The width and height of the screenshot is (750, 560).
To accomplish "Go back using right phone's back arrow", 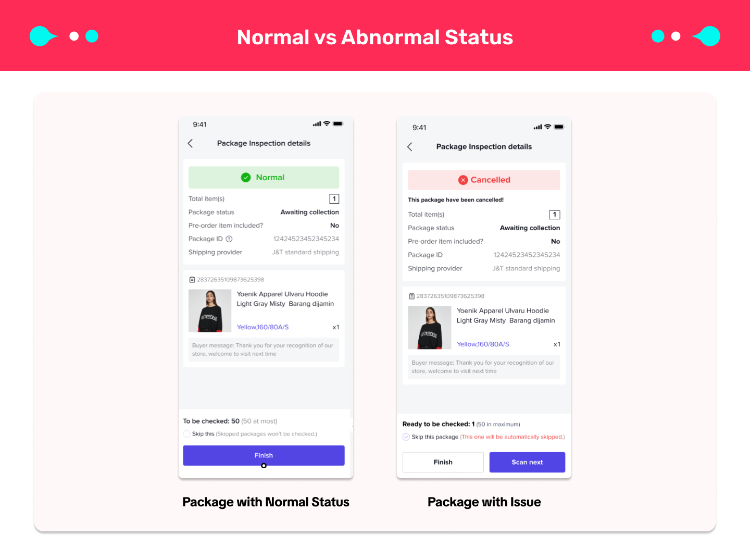I will point(409,147).
